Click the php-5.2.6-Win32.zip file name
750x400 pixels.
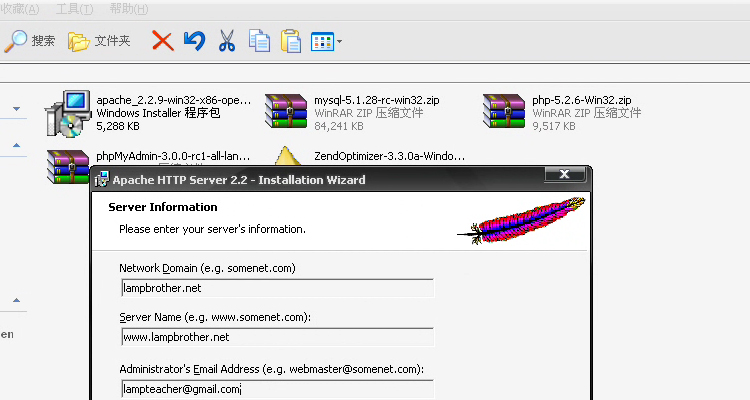pyautogui.click(x=582, y=100)
